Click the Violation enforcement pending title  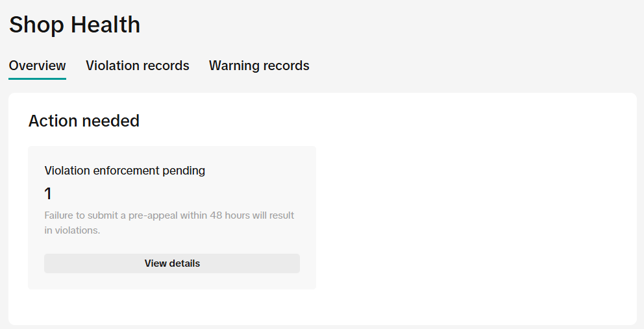click(125, 171)
